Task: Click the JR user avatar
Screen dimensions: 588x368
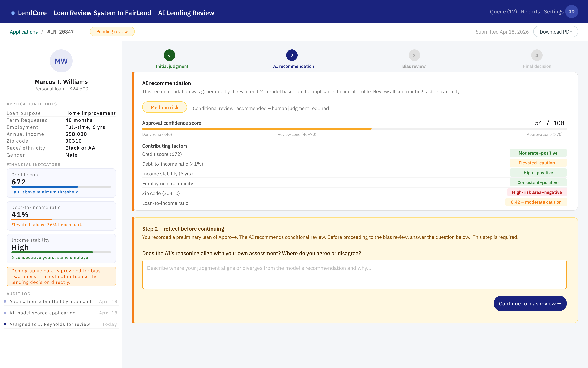Action: click(571, 12)
